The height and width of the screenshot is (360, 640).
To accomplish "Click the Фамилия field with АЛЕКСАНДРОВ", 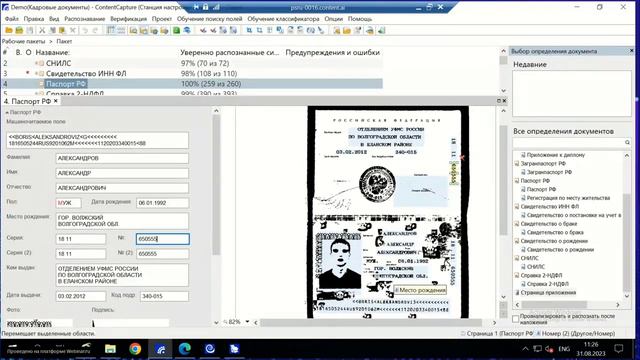I will [122, 158].
